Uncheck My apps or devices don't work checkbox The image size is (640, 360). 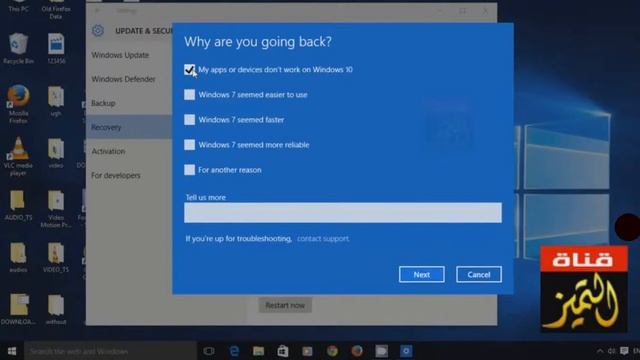189,70
